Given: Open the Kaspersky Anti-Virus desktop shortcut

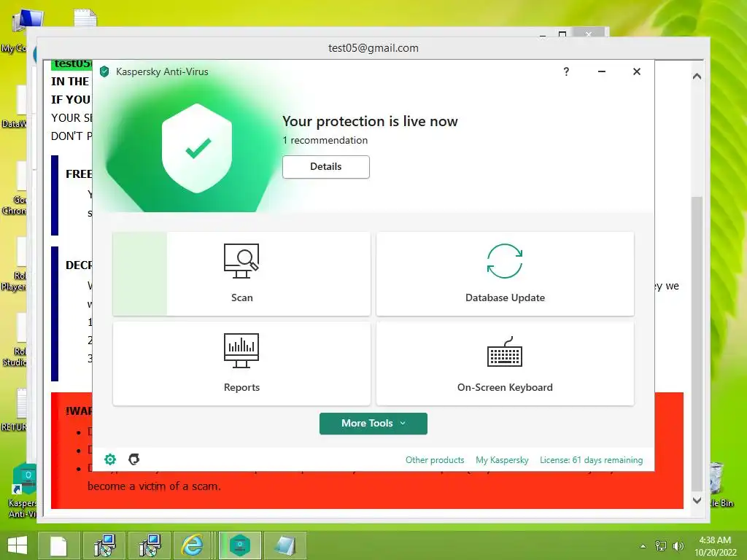Looking at the screenshot, I should [x=23, y=491].
